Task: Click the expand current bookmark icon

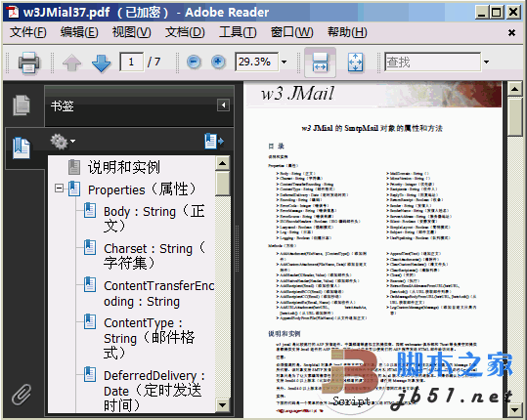Action: (214, 141)
